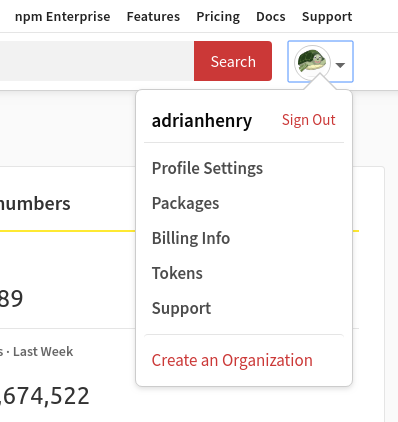Open the Pricing page link

coord(218,16)
